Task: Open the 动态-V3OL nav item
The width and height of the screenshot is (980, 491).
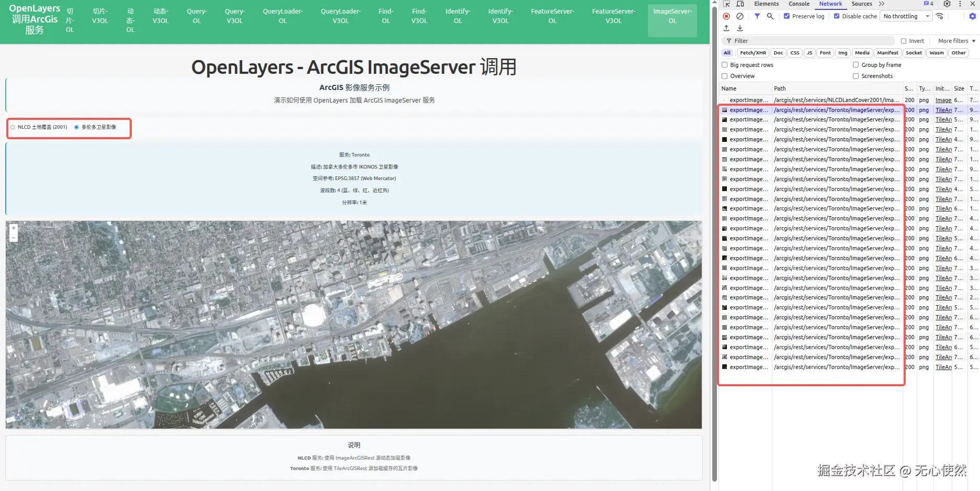Action: [161, 16]
